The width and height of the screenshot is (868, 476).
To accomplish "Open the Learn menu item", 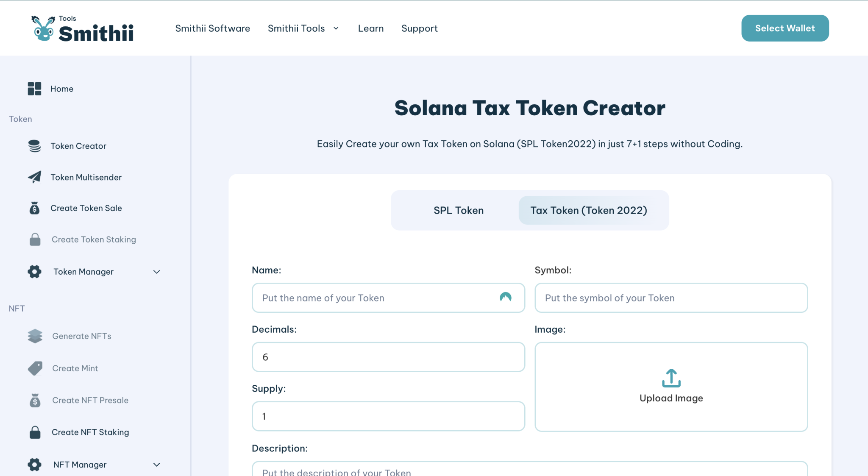I will pos(371,28).
